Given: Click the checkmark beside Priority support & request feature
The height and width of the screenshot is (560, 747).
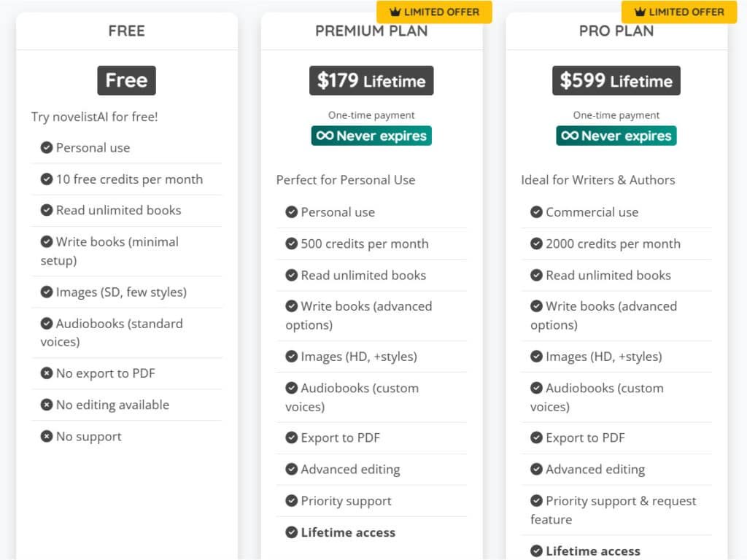Looking at the screenshot, I should (537, 501).
